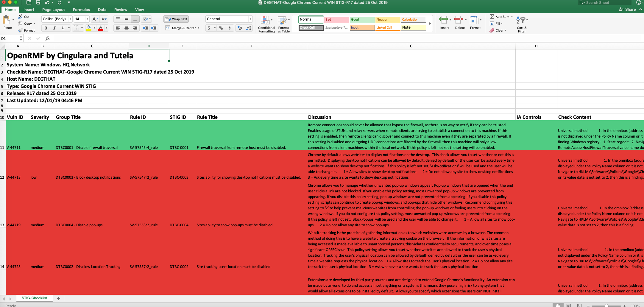Collapse the ribbon with chevron
The width and height of the screenshot is (644, 307).
pyautogui.click(x=640, y=10)
